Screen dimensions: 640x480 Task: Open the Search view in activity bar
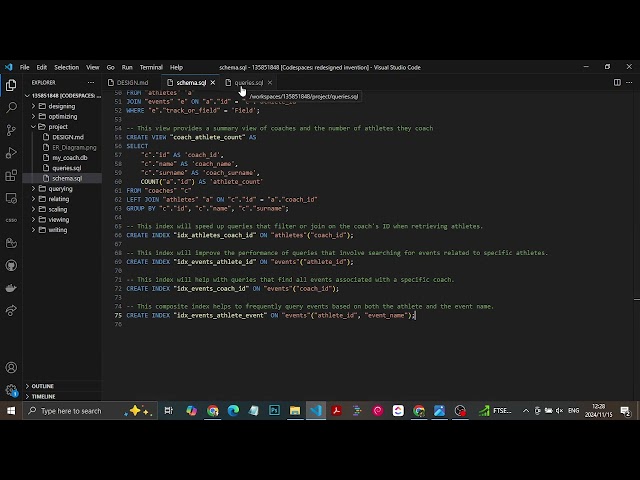11,108
